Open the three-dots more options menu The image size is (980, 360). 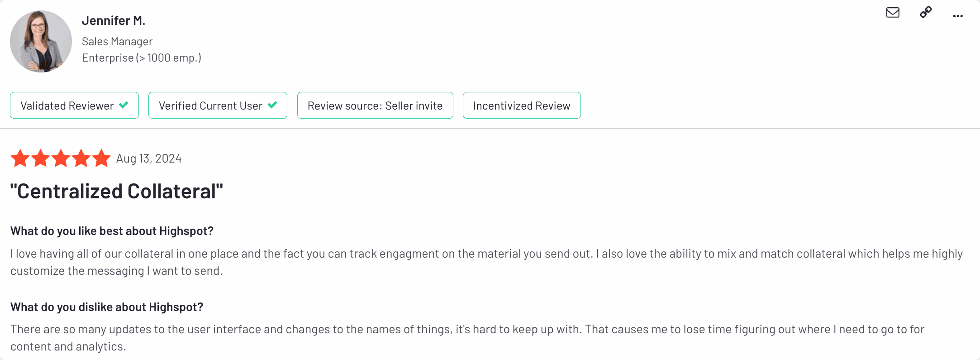click(958, 16)
